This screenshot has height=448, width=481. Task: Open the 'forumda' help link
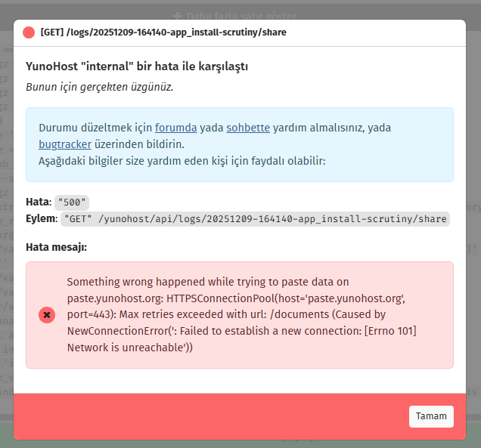pos(176,128)
